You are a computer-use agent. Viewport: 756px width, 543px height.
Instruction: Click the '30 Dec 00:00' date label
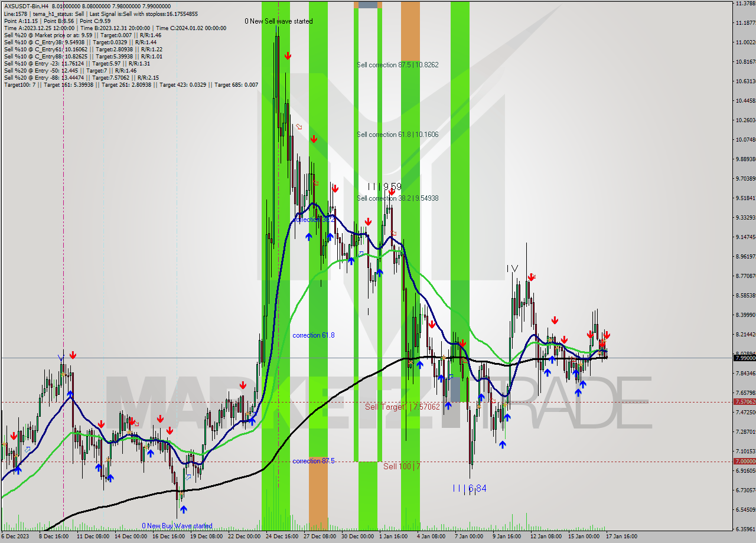coord(357,537)
